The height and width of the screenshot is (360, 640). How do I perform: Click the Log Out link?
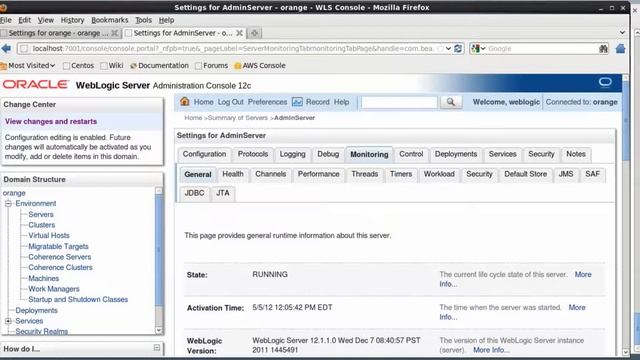[230, 102]
